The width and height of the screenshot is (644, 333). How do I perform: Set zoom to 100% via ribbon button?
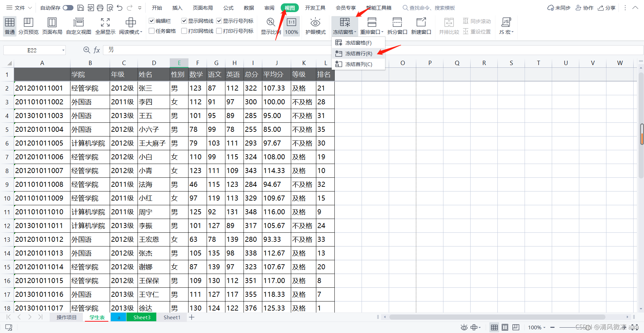pyautogui.click(x=291, y=26)
